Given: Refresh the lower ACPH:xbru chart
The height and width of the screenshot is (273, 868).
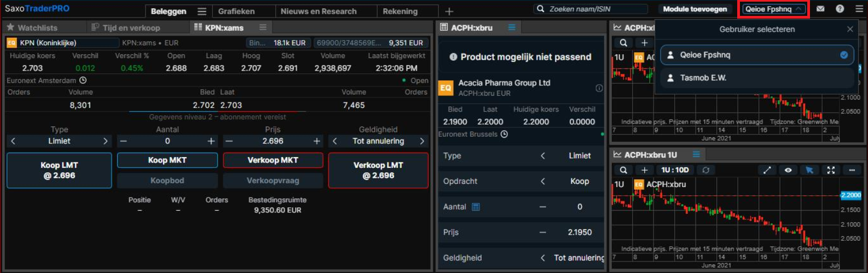Looking at the screenshot, I should pyautogui.click(x=706, y=170).
